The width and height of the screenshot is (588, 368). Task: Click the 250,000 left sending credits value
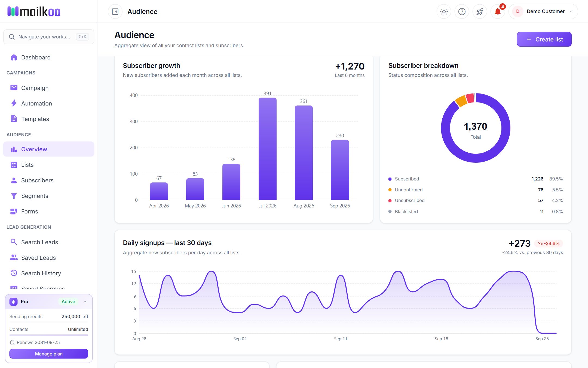tap(75, 316)
